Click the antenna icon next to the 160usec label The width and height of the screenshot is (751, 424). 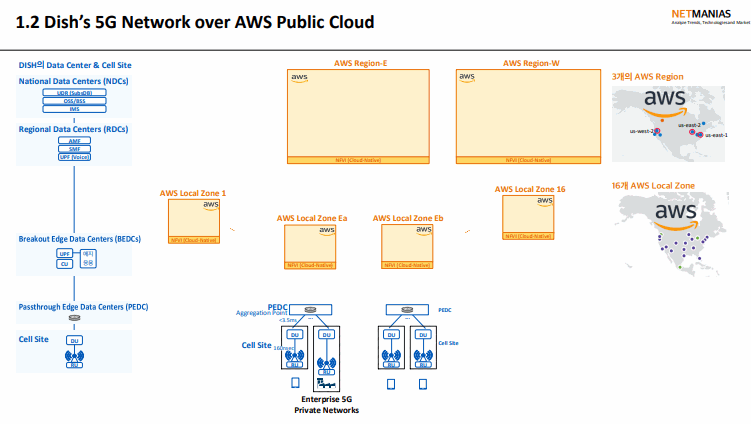[x=295, y=355]
